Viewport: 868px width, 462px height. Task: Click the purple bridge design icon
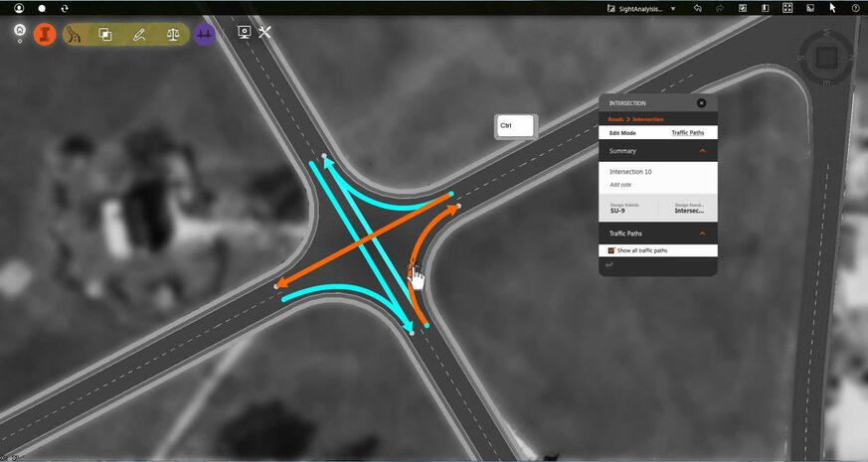[205, 34]
